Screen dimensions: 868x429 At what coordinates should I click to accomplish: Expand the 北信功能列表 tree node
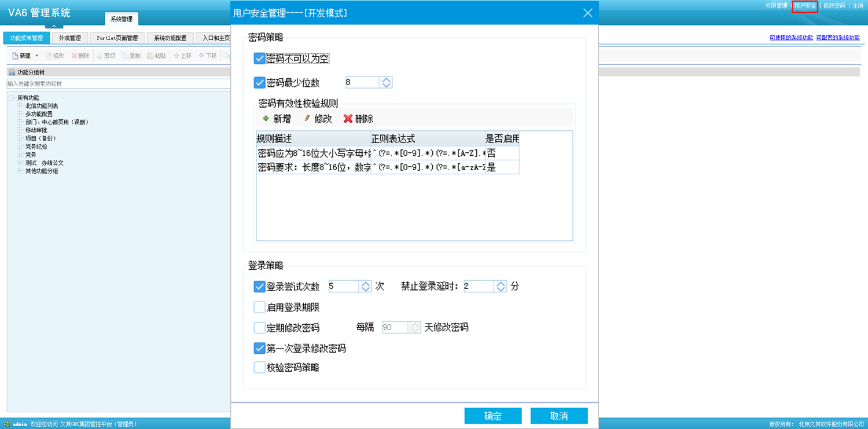tap(20, 106)
